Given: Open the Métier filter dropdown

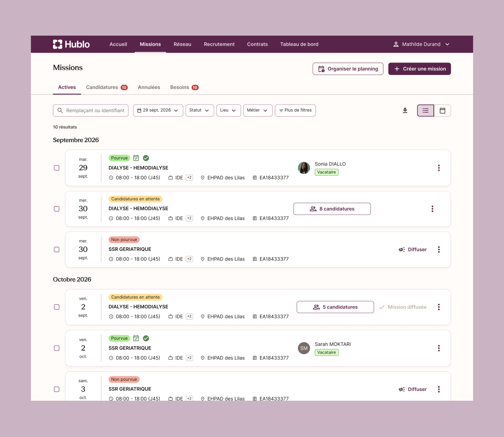Looking at the screenshot, I should click(258, 111).
